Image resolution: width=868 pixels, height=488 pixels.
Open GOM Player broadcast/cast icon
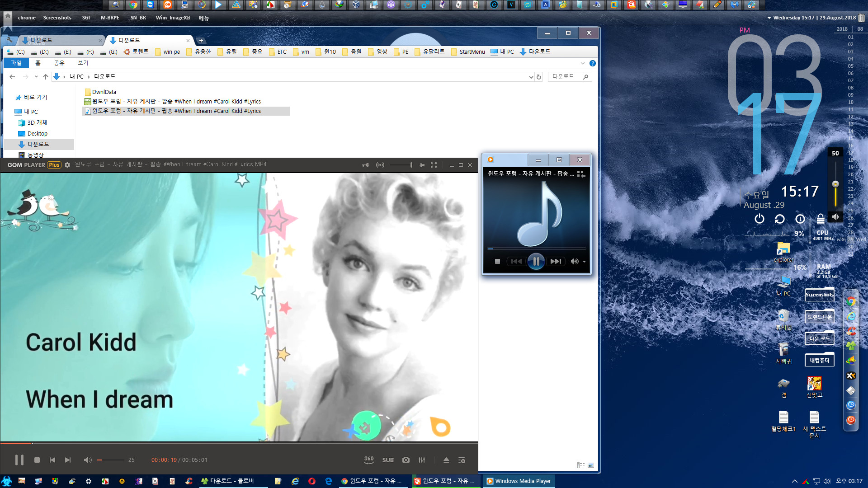point(380,165)
